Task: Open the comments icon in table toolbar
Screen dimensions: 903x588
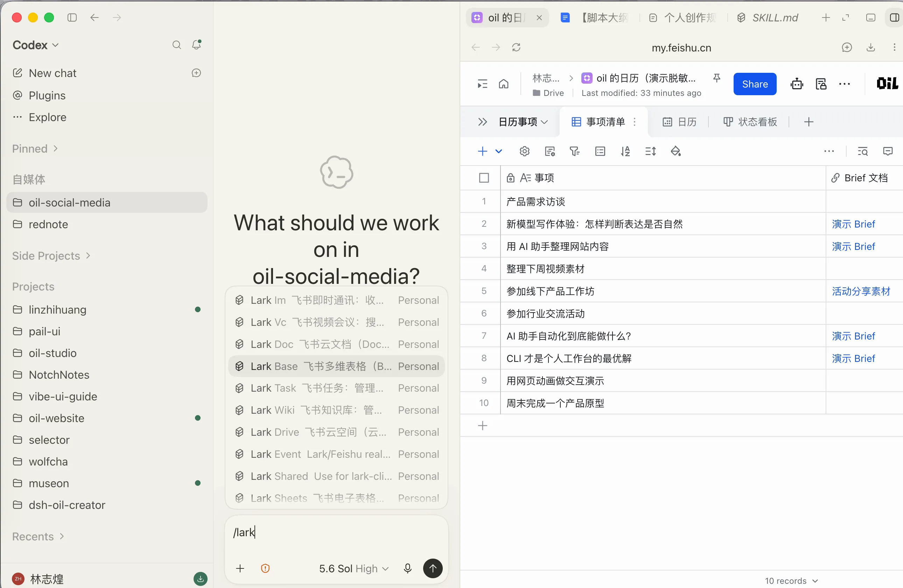Action: [x=888, y=151]
